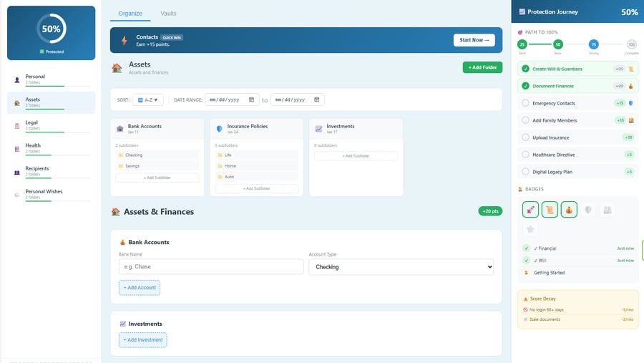Click the green Add Folder button
This screenshot has height=363, width=644.
point(482,67)
